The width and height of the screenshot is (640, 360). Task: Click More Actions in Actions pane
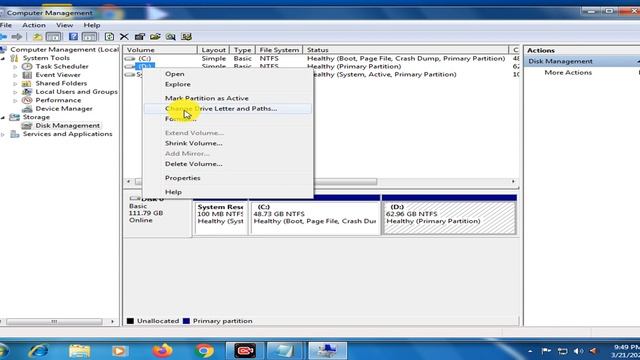(x=568, y=73)
